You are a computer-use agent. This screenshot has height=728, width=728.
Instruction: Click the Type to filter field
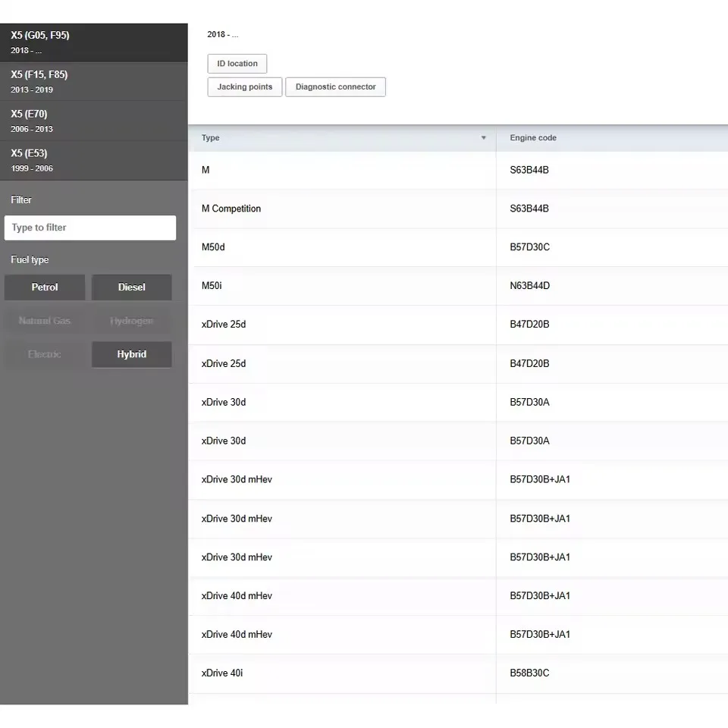pyautogui.click(x=90, y=227)
